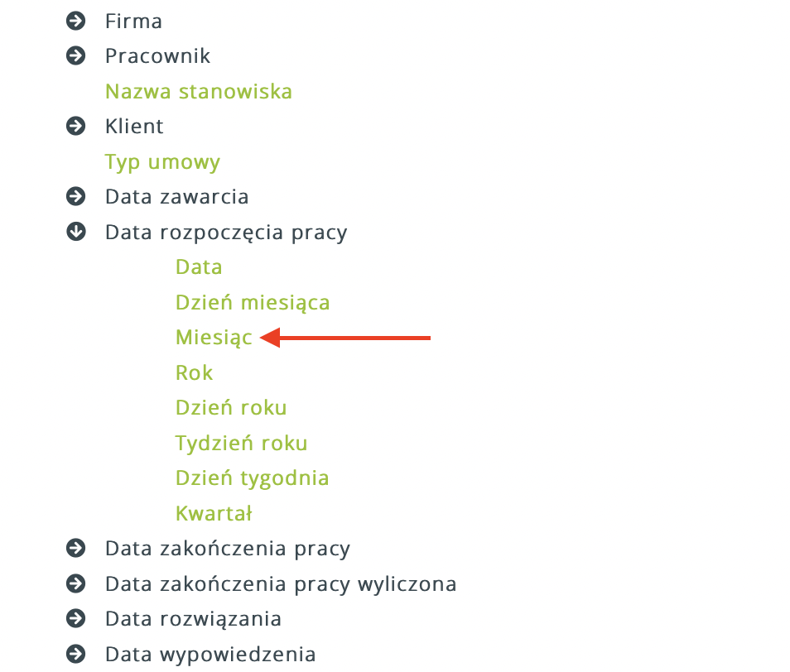Expand the Data rozwiązania arrow icon
The width and height of the screenshot is (790, 672).
(x=75, y=619)
